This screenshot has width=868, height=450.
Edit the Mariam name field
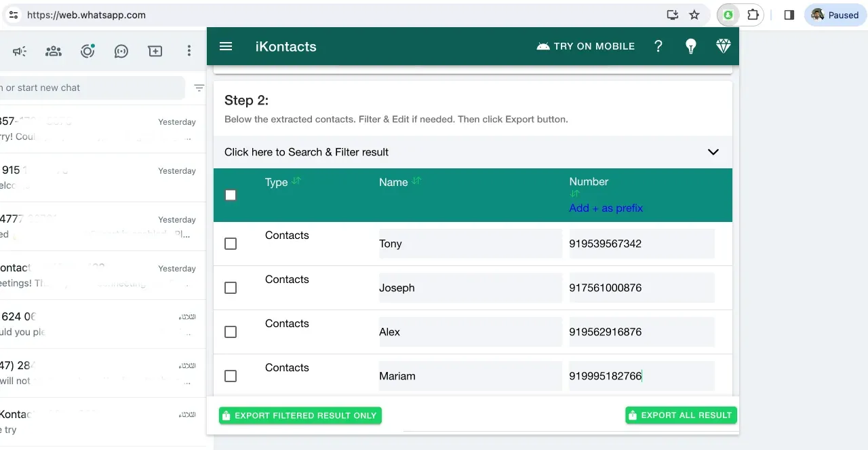click(470, 376)
